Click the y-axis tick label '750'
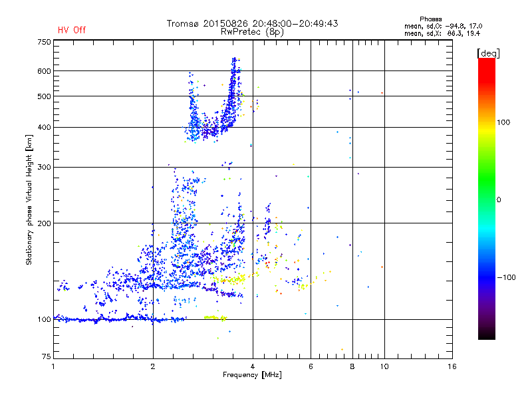This screenshot has width=532, height=399. [44, 42]
